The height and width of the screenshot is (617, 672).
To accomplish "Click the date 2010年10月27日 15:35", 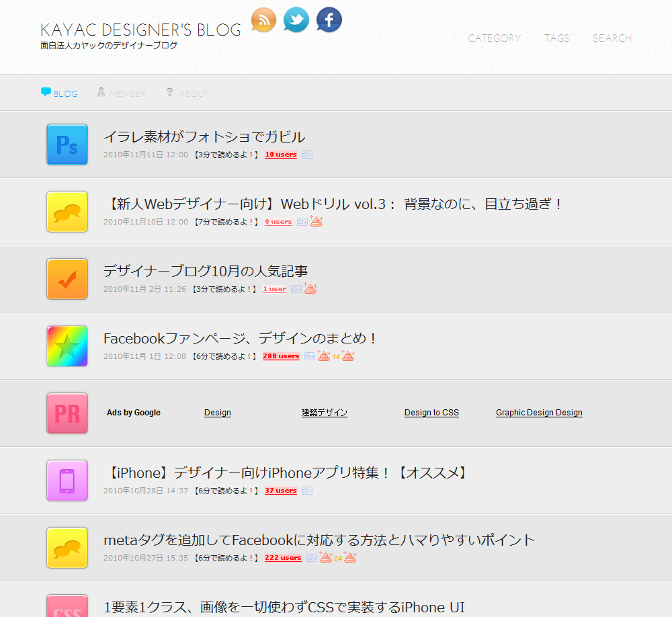I will tap(146, 557).
